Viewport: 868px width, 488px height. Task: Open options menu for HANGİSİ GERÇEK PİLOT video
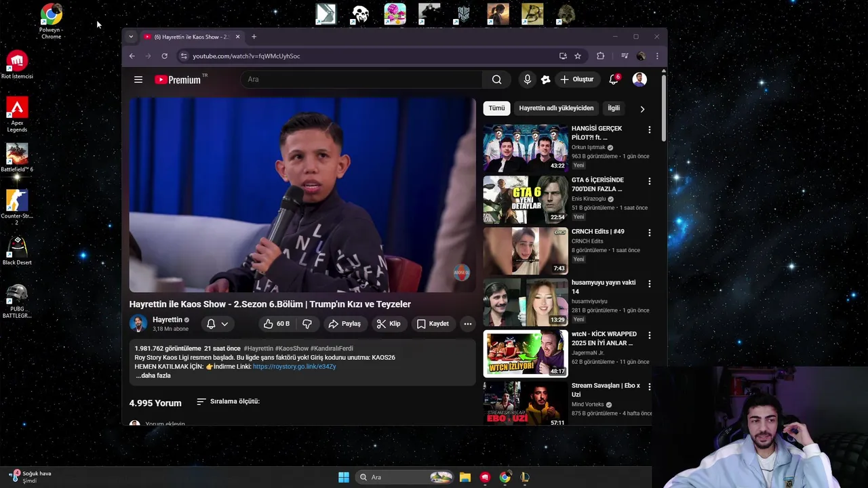coord(649,129)
